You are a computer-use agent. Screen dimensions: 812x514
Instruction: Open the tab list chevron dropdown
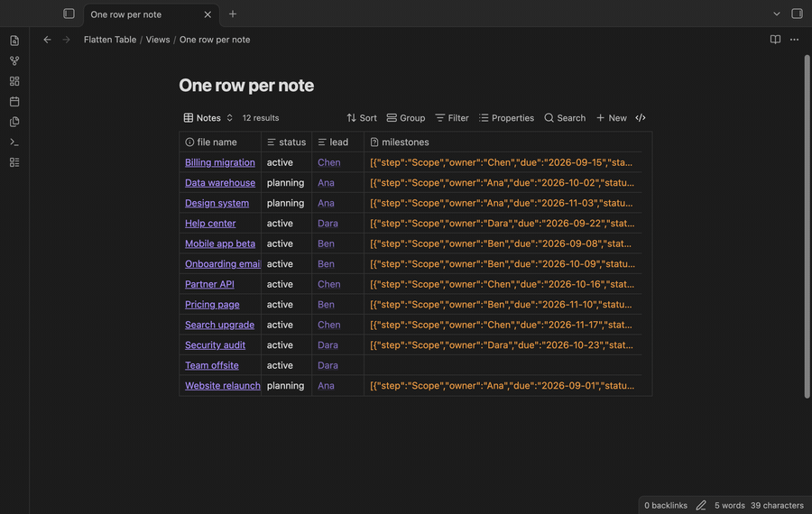pyautogui.click(x=776, y=14)
